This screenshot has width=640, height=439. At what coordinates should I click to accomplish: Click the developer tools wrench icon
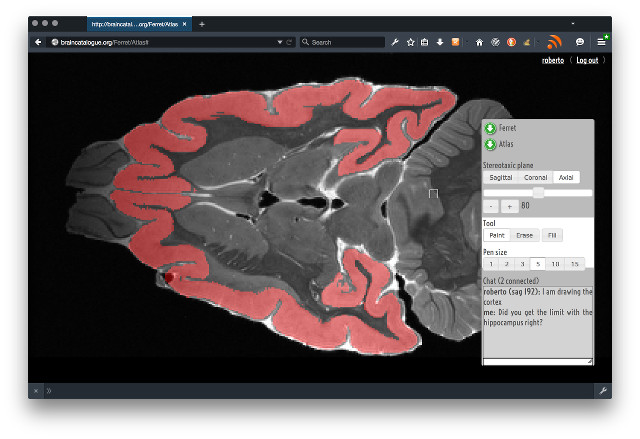point(395,42)
